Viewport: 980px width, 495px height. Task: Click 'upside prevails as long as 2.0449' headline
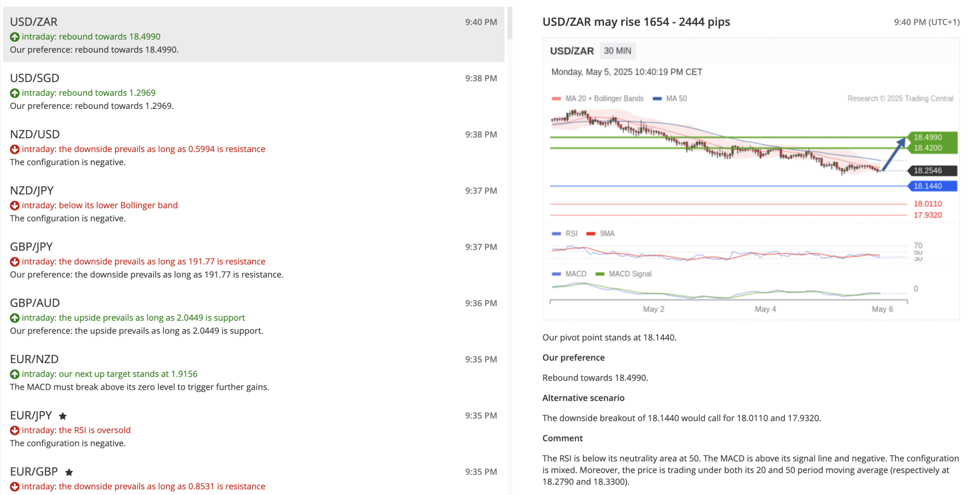(133, 318)
